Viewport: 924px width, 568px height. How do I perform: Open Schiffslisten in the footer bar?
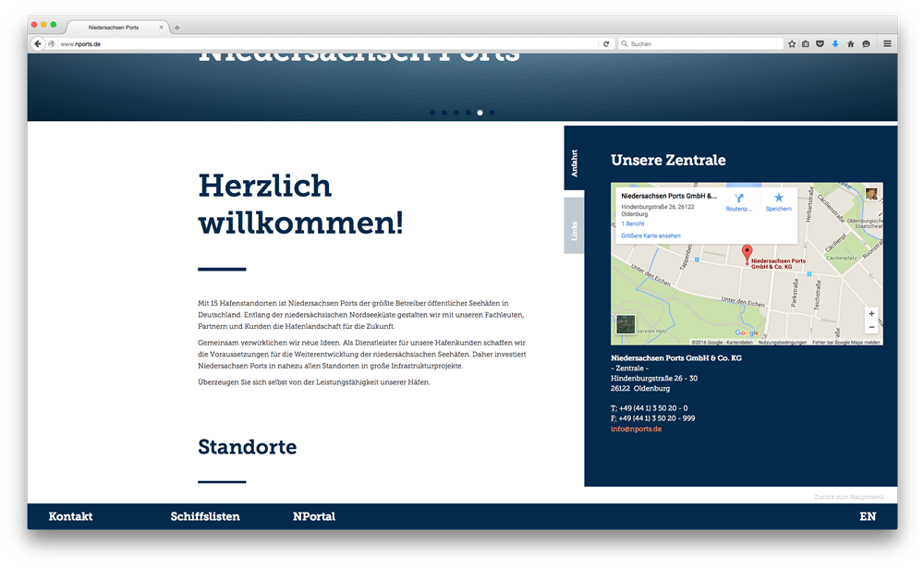point(205,516)
